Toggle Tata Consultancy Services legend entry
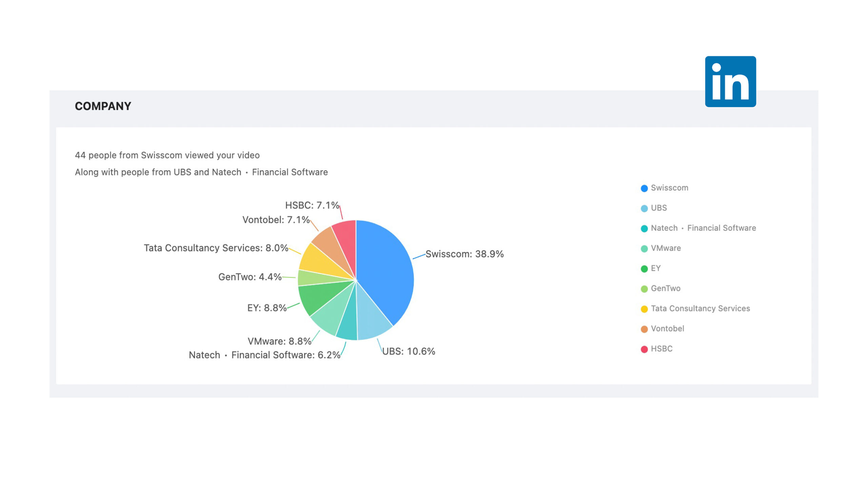Image resolution: width=868 pixels, height=488 pixels. (x=695, y=308)
